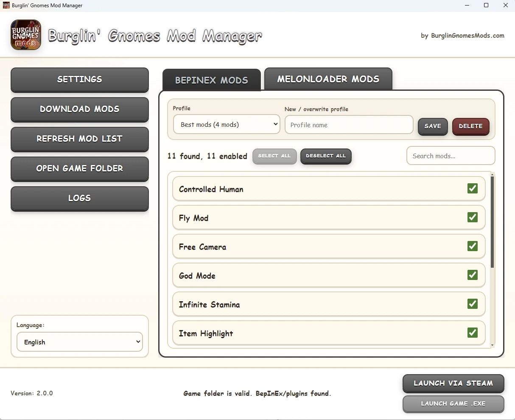This screenshot has width=515, height=420.
Task: Close the Mod Manager window
Action: point(506,6)
